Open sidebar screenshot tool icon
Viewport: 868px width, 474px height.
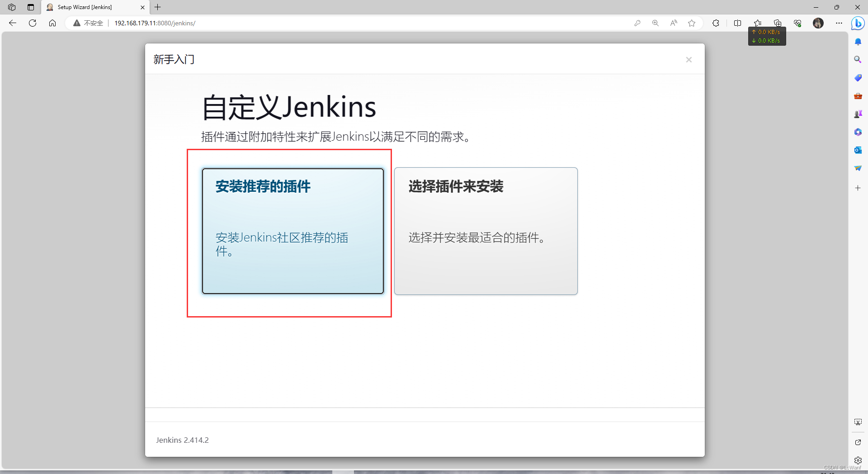pyautogui.click(x=858, y=422)
